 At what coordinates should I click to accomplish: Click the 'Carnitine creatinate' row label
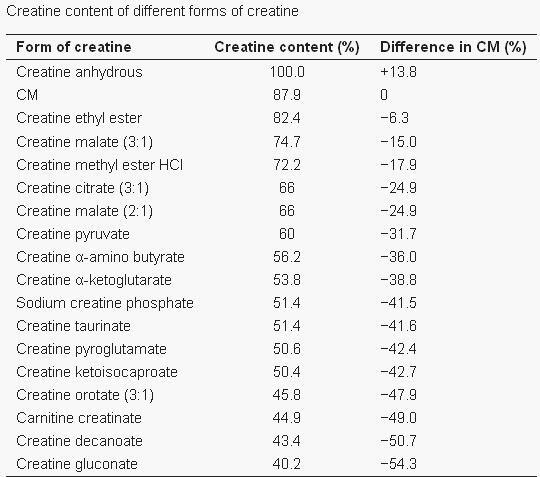pyautogui.click(x=79, y=418)
